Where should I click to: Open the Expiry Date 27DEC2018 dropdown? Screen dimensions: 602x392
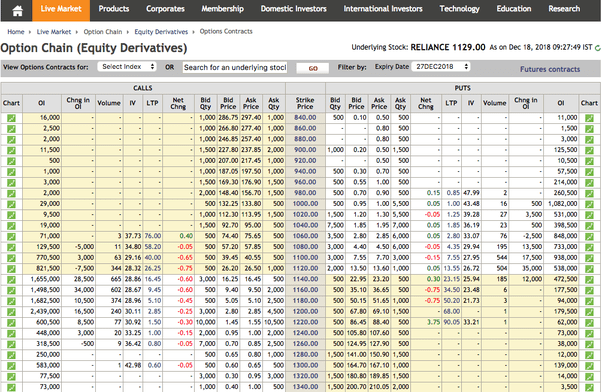(x=441, y=67)
